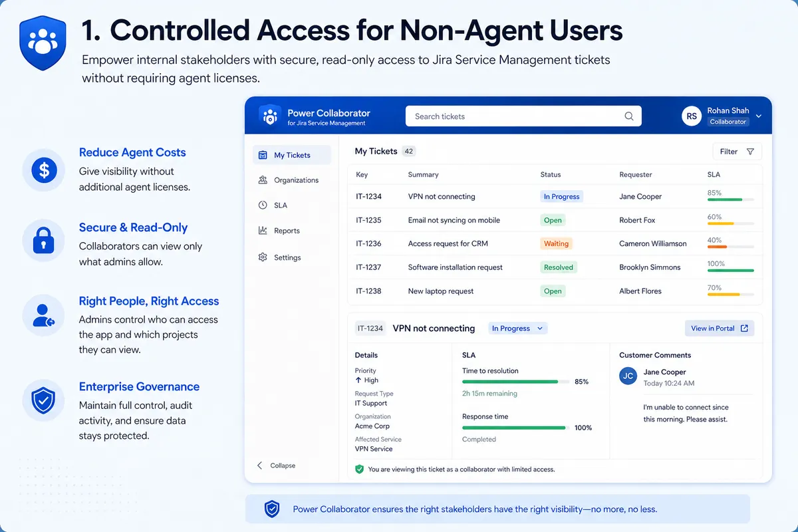Click the padlock Secure & Read-Only icon

(x=44, y=240)
